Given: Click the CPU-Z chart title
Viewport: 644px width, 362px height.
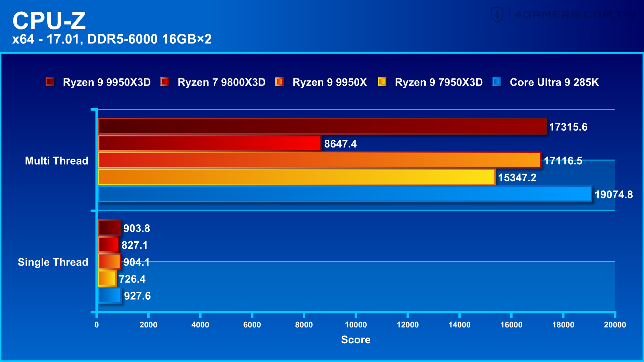Looking at the screenshot, I should (49, 21).
